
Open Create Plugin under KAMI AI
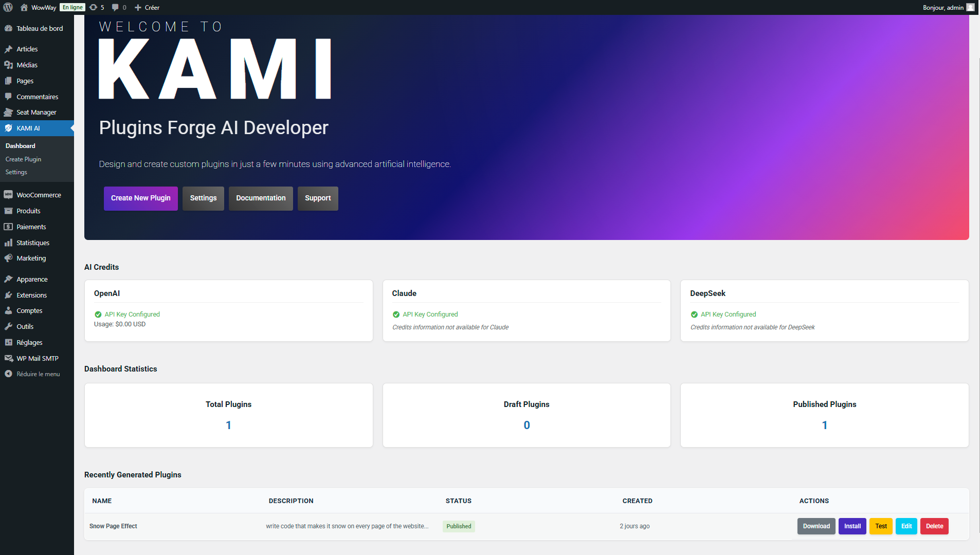pyautogui.click(x=23, y=159)
